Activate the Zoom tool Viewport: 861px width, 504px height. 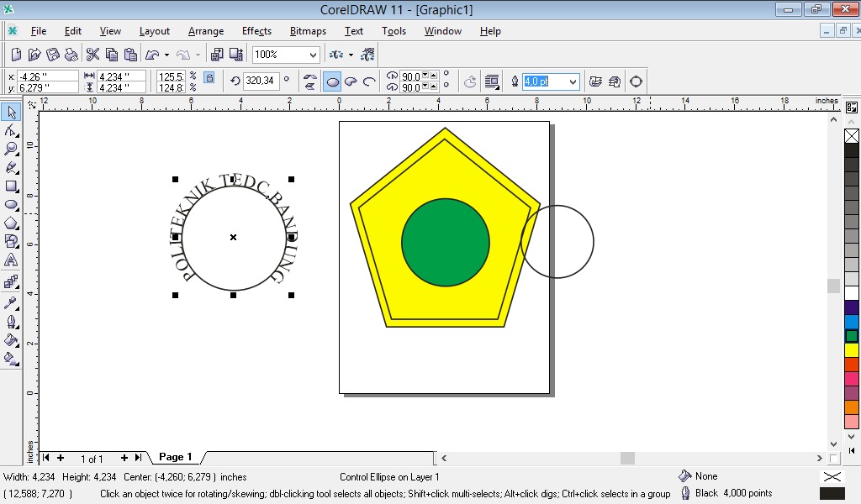coord(11,149)
